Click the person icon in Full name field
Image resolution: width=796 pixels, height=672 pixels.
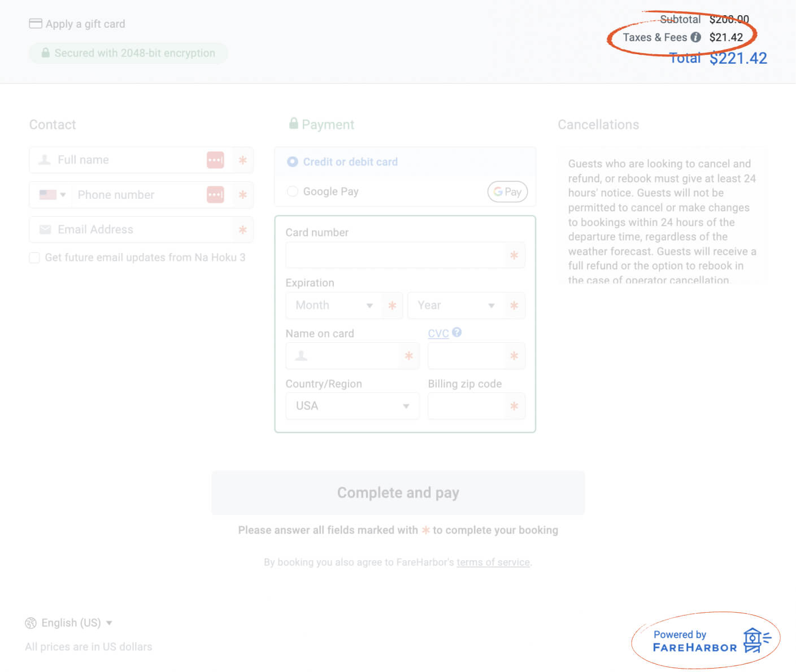(x=44, y=160)
